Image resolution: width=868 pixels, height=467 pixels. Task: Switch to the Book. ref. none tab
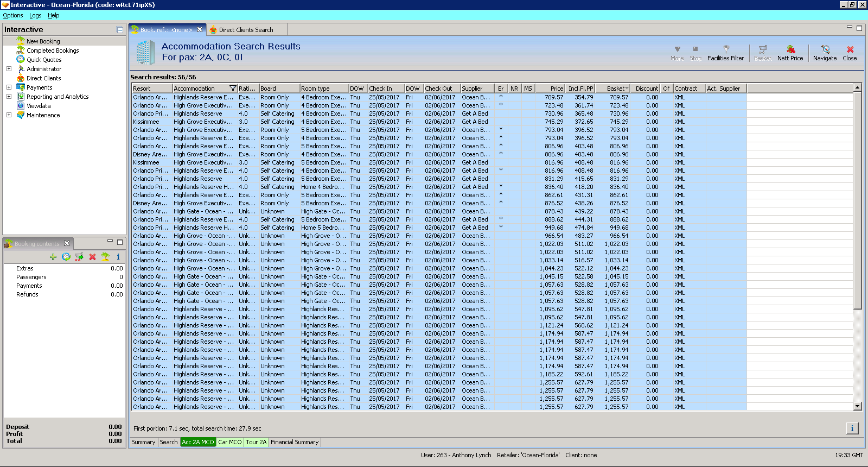click(x=166, y=30)
